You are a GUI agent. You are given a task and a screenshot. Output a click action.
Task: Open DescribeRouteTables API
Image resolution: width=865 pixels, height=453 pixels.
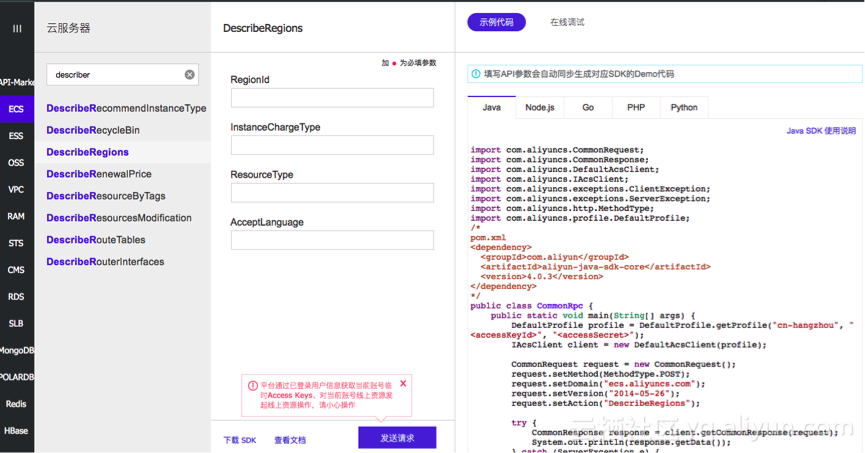96,240
